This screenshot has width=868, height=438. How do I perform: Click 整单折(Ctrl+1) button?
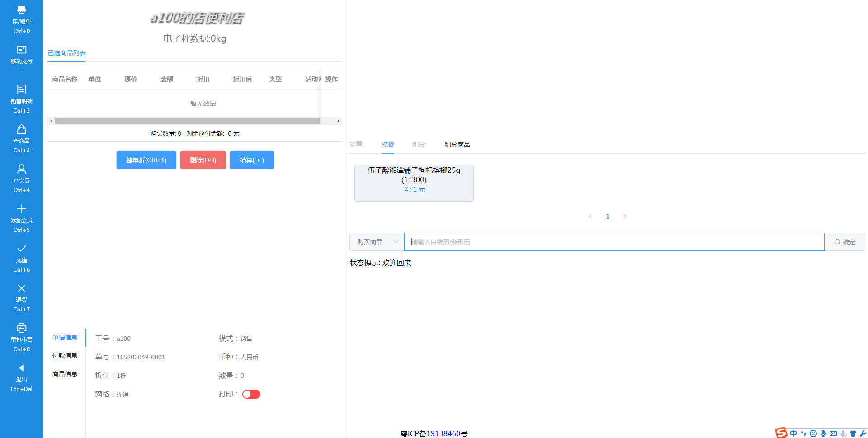tap(146, 160)
